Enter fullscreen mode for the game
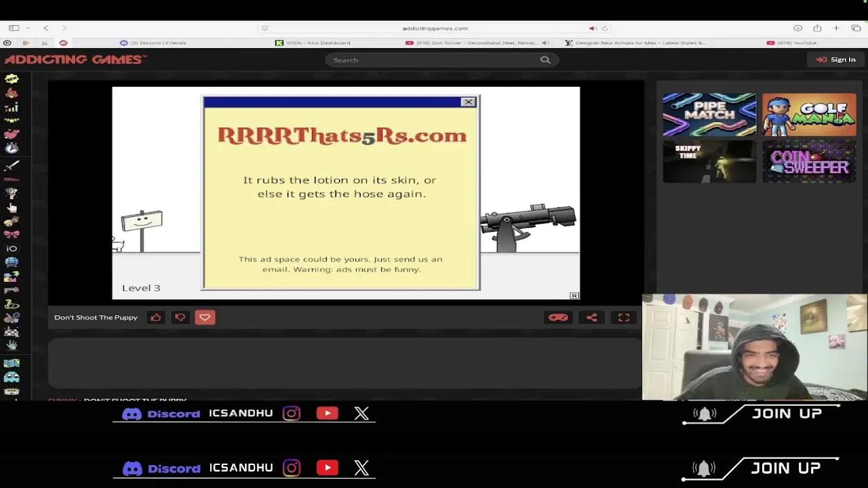868x488 pixels. (x=624, y=317)
